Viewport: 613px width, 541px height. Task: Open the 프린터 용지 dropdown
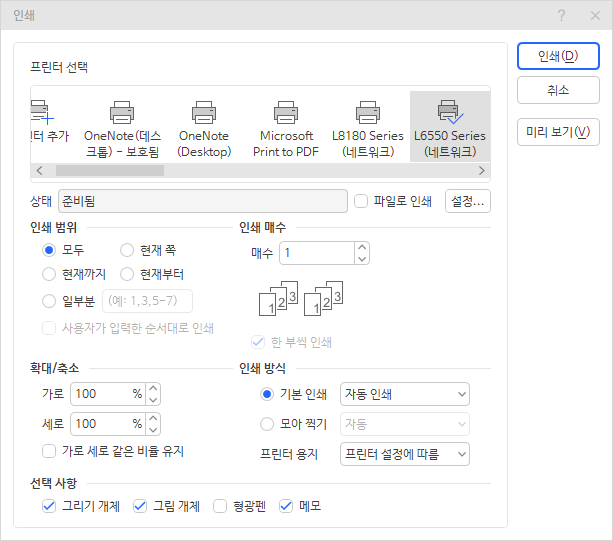point(405,454)
